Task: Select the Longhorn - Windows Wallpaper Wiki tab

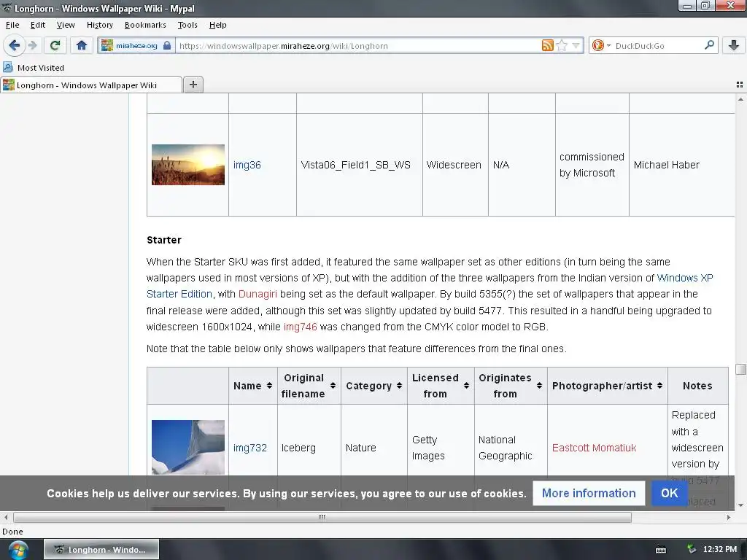Action: (91, 85)
